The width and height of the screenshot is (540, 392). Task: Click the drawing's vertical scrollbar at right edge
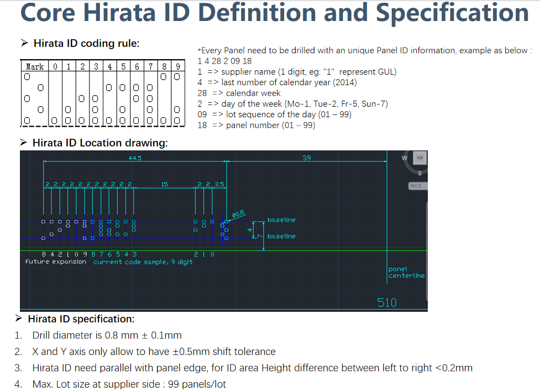coord(426,252)
